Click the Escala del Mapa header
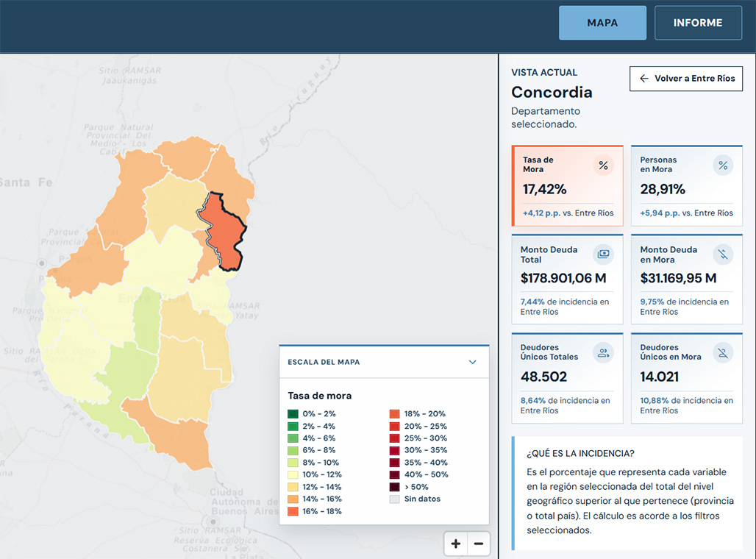The width and height of the screenshot is (756, 559). 384,362
